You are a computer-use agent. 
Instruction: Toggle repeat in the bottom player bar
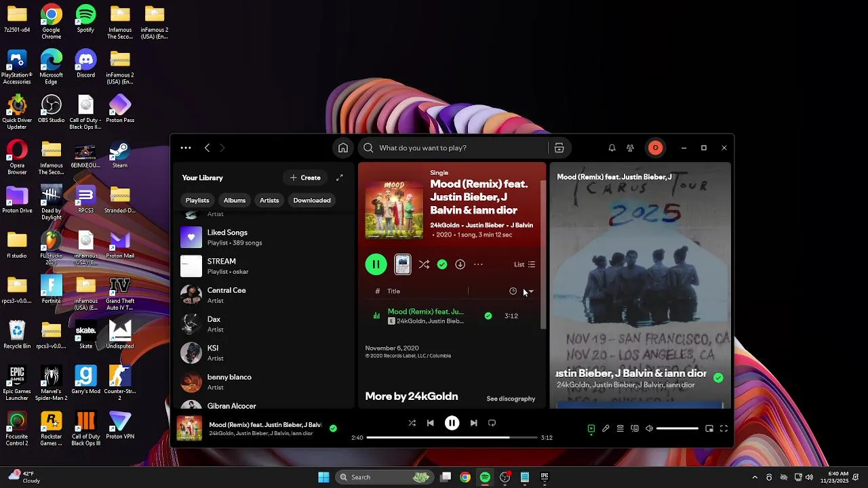tap(492, 423)
